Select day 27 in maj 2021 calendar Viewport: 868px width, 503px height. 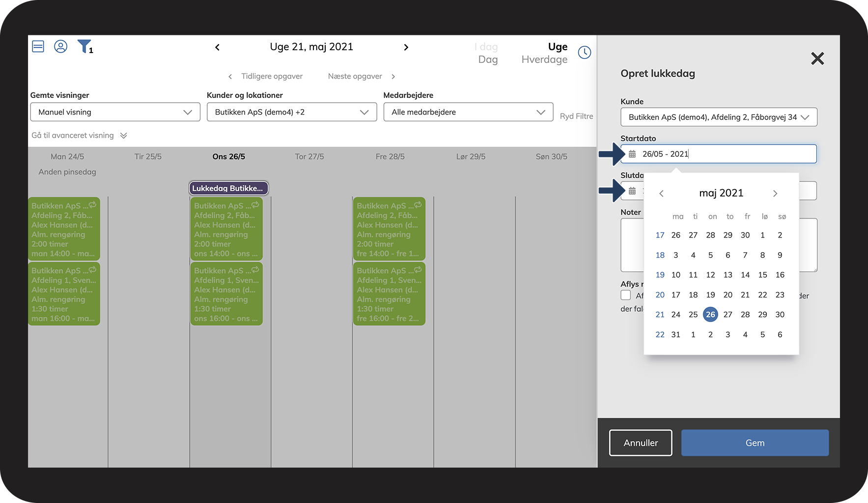[728, 315]
